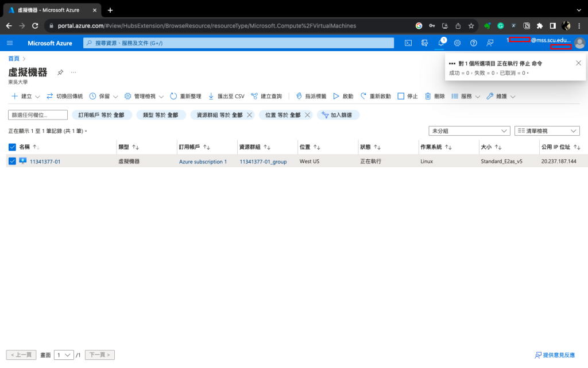Sort by the 作業系統 column
The image size is (588, 368).
click(x=436, y=147)
